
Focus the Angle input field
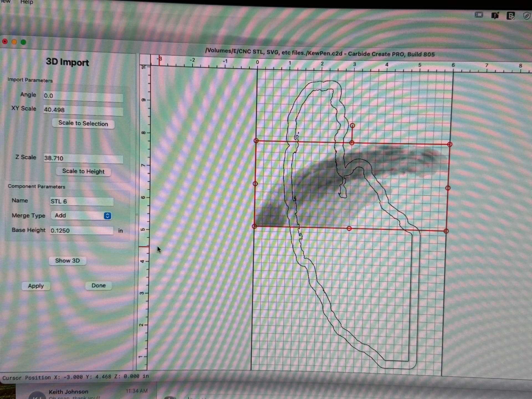pyautogui.click(x=83, y=96)
